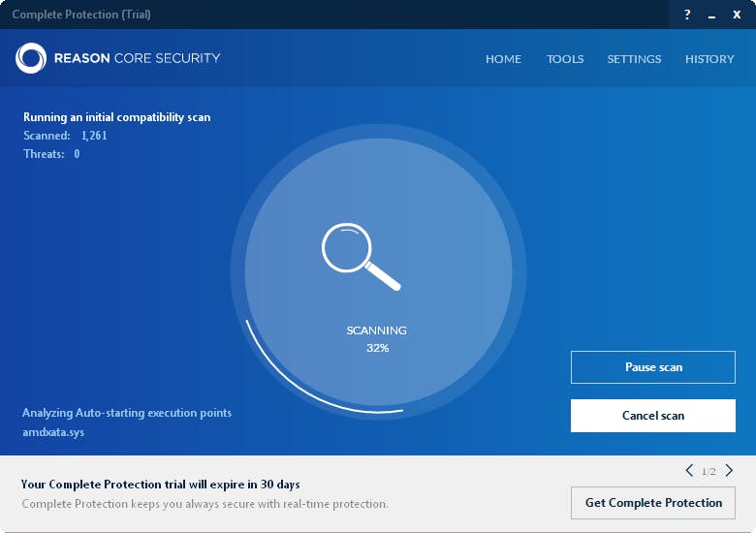
Task: Click the trial expire in 30 days message
Action: pyautogui.click(x=160, y=485)
